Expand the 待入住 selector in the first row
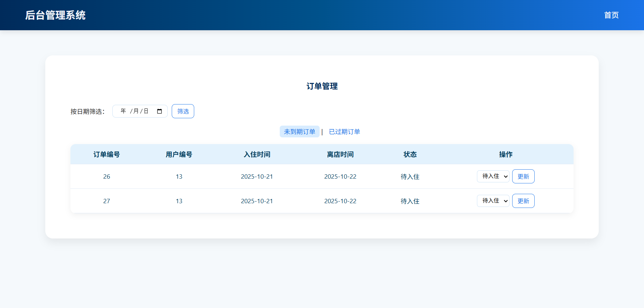644x308 pixels. pos(493,176)
